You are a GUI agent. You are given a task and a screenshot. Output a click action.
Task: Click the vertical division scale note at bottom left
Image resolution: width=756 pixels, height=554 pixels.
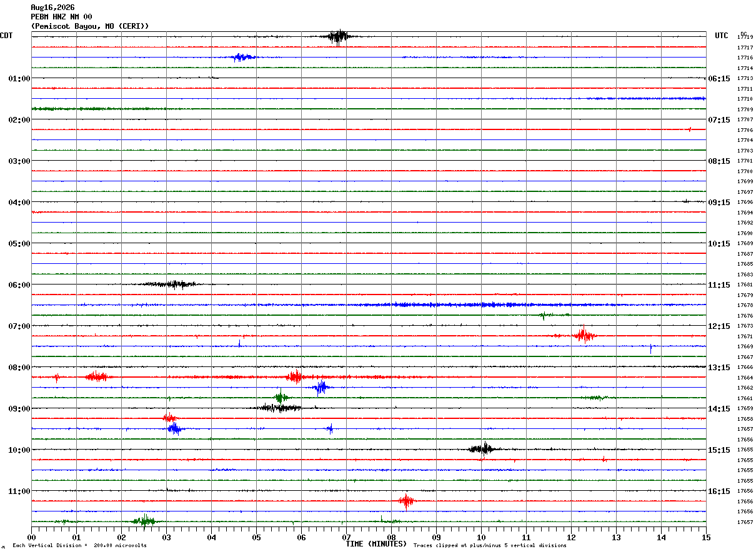pyautogui.click(x=79, y=545)
